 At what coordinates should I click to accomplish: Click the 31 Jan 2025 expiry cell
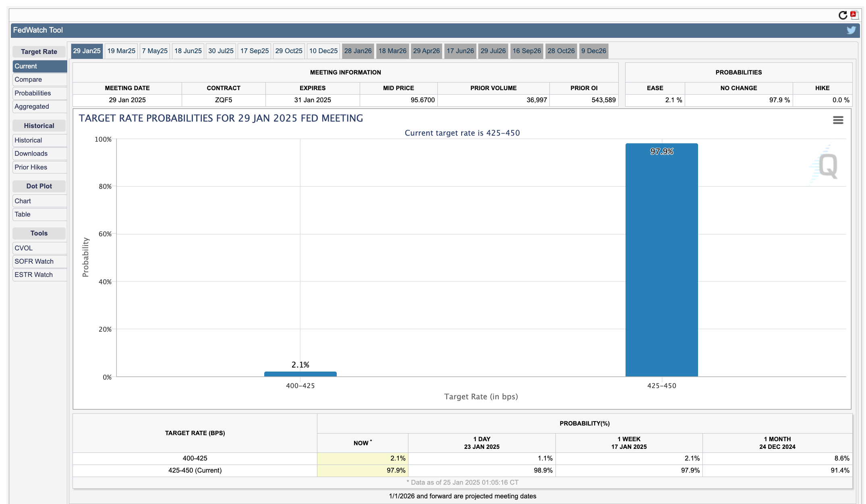coord(313,100)
